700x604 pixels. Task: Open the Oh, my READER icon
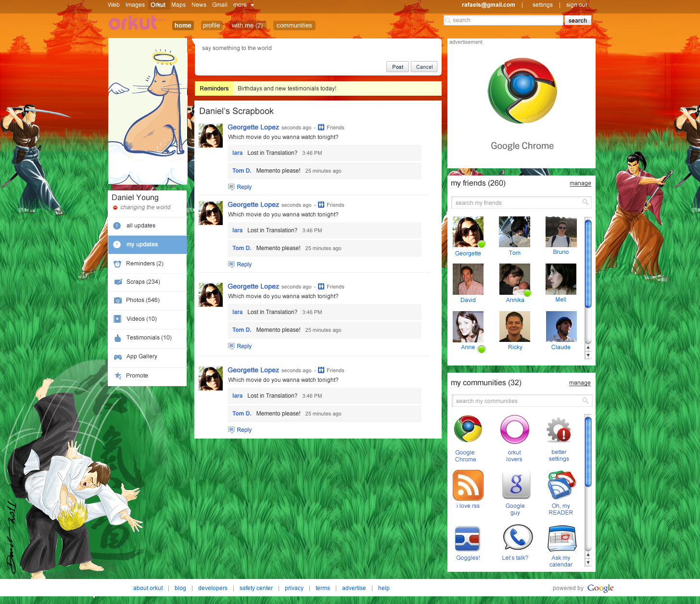tap(561, 485)
